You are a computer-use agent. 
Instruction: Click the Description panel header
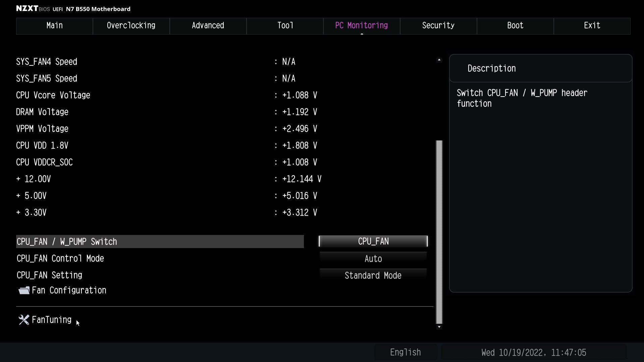541,68
